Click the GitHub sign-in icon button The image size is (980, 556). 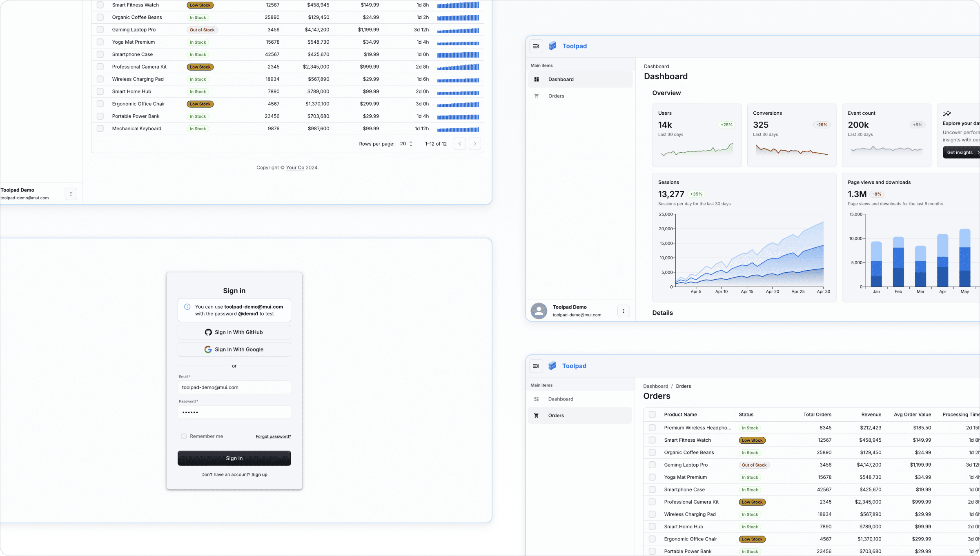[x=209, y=332]
